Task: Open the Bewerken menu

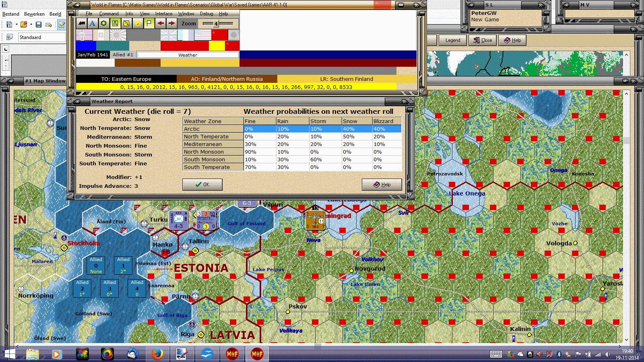Action: 34,14
